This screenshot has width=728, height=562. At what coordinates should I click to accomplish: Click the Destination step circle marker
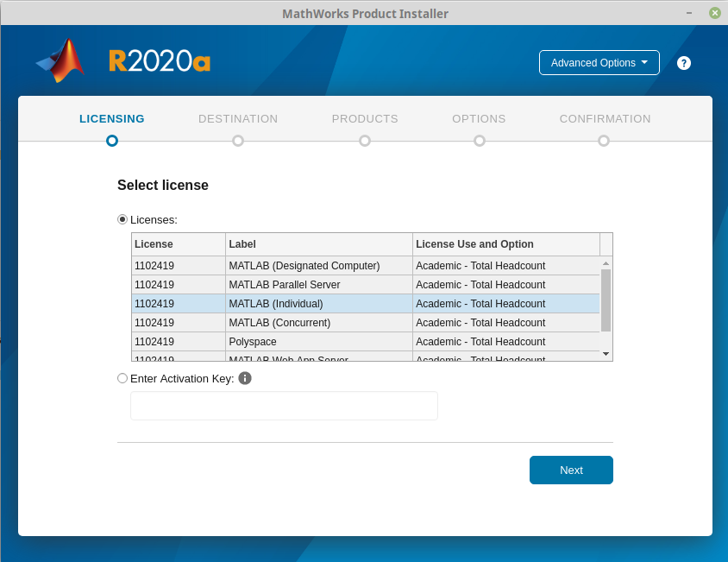tap(238, 141)
